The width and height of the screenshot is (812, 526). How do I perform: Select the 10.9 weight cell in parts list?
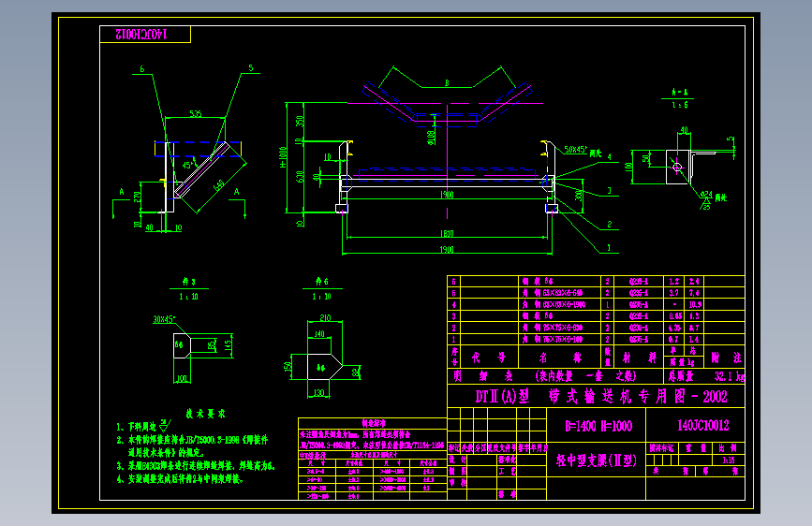tap(695, 304)
